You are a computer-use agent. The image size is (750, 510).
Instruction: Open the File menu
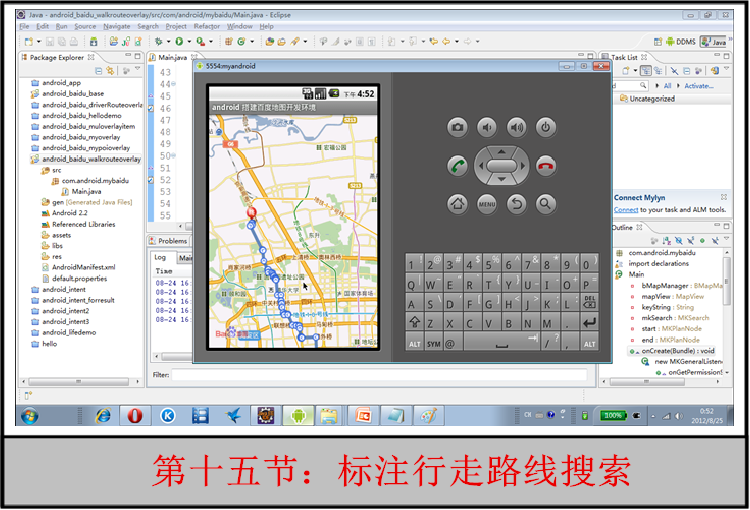point(24,26)
